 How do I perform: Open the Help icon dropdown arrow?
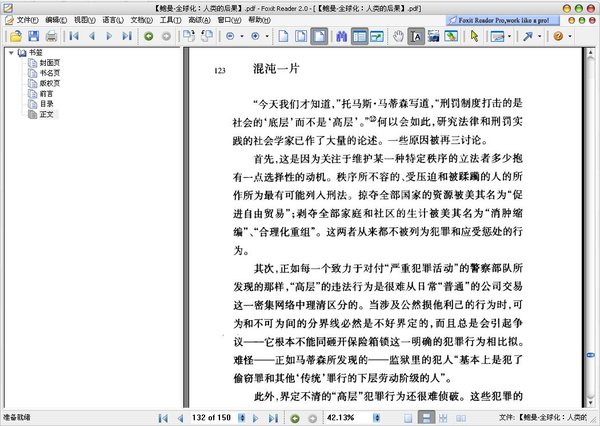tap(570, 36)
